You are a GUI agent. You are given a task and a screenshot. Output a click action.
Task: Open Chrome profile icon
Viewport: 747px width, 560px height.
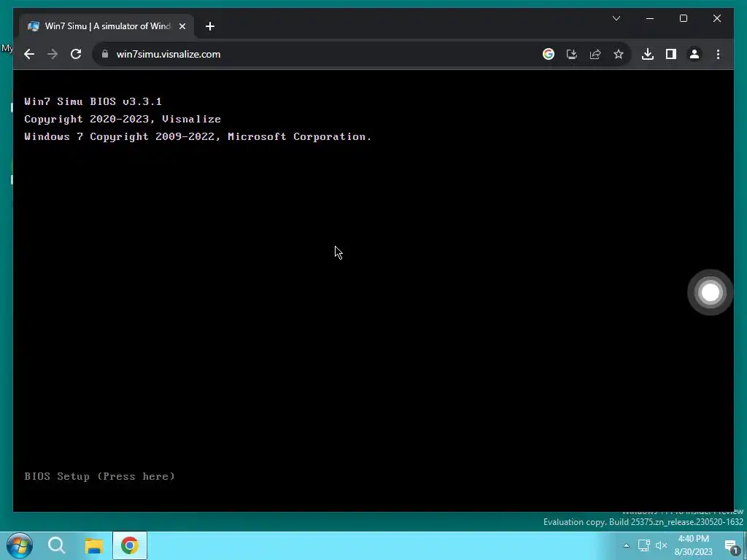(x=694, y=54)
